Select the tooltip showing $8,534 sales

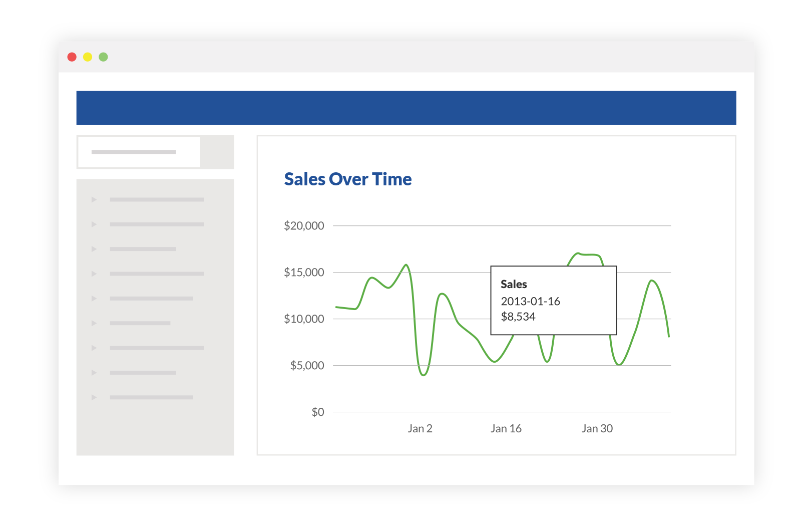click(x=553, y=300)
